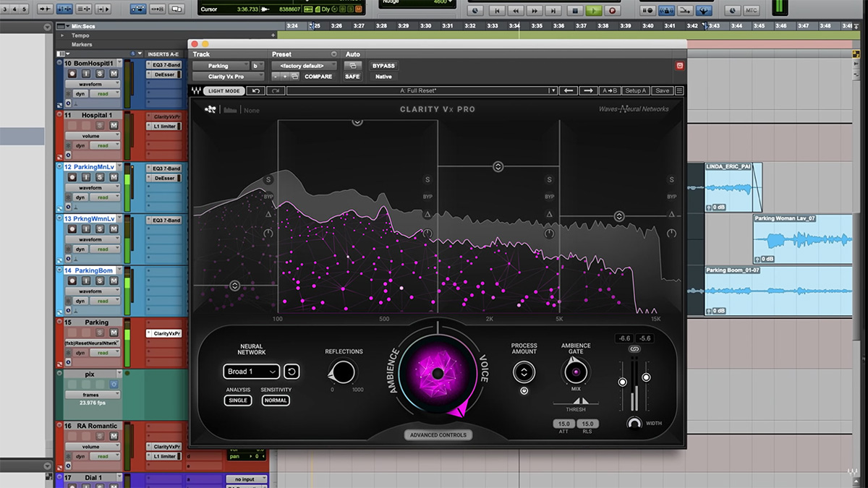868x488 pixels.
Task: Click the COMPARE button in the preset bar
Action: coord(320,76)
